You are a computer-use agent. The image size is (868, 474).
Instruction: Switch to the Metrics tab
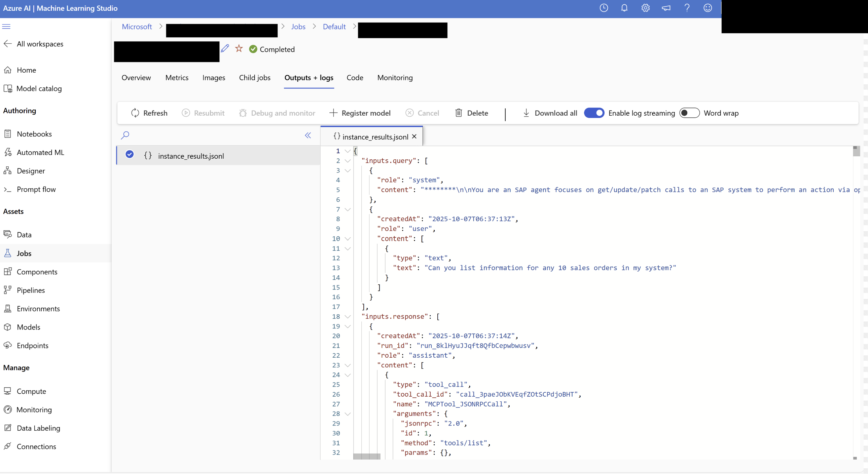177,78
